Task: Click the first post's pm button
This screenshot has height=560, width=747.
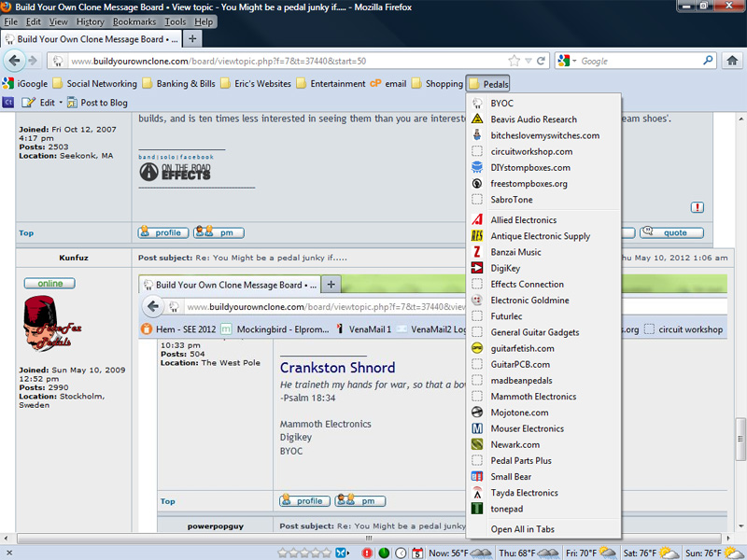Action: pos(218,232)
